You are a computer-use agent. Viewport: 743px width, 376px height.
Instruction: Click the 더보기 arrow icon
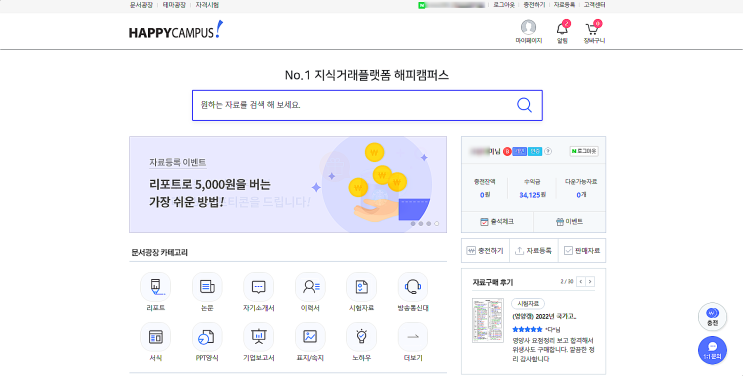pos(413,337)
